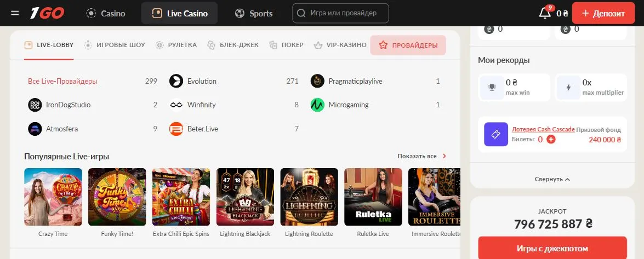Select the Блек-джек tab
This screenshot has height=259, width=644.
click(233, 45)
